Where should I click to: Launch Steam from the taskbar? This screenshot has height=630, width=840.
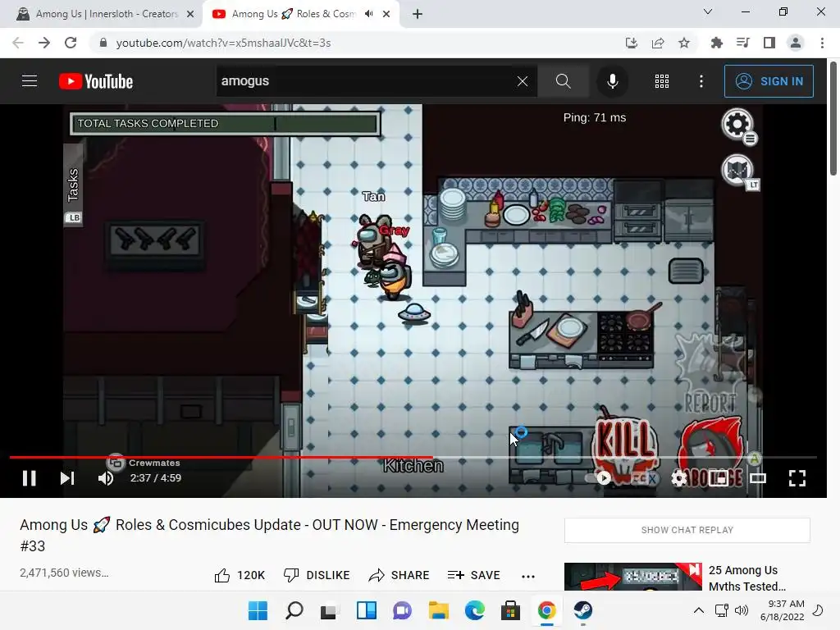tap(583, 610)
